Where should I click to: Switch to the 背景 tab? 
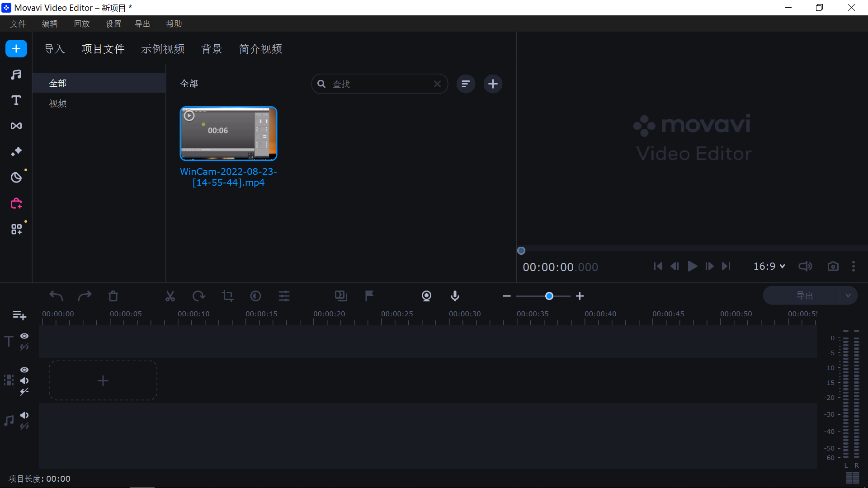[x=212, y=49]
